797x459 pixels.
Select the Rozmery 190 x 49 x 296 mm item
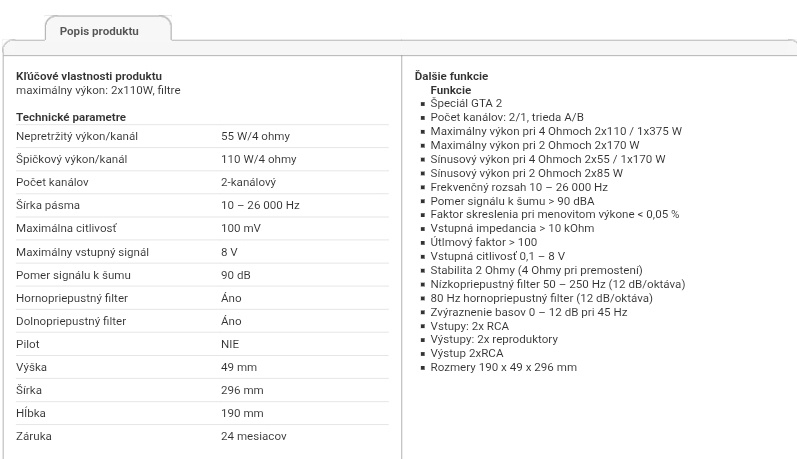pos(503,367)
